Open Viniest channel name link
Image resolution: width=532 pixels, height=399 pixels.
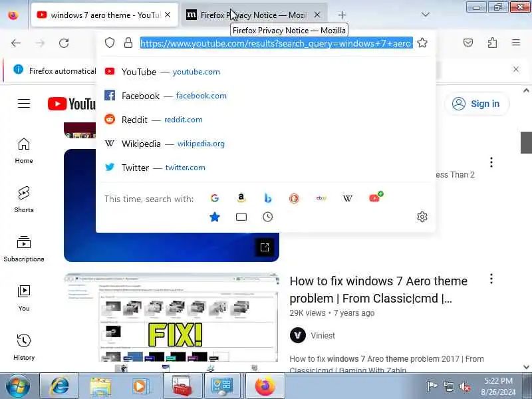323,336
